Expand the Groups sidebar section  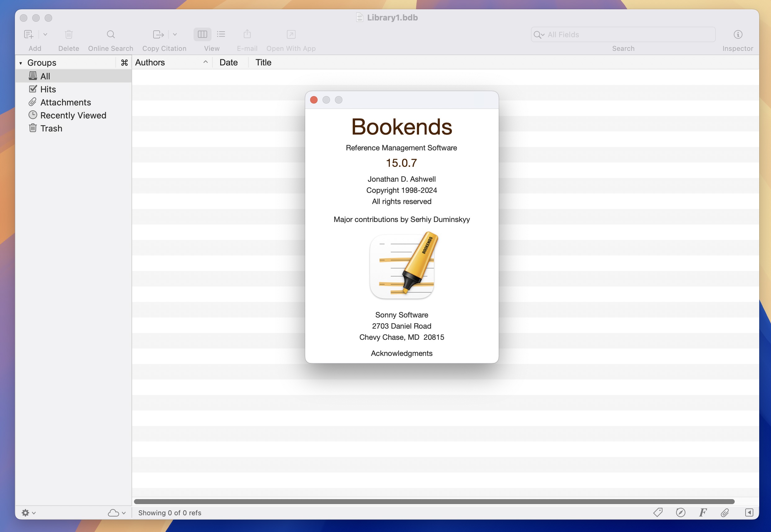pyautogui.click(x=21, y=62)
